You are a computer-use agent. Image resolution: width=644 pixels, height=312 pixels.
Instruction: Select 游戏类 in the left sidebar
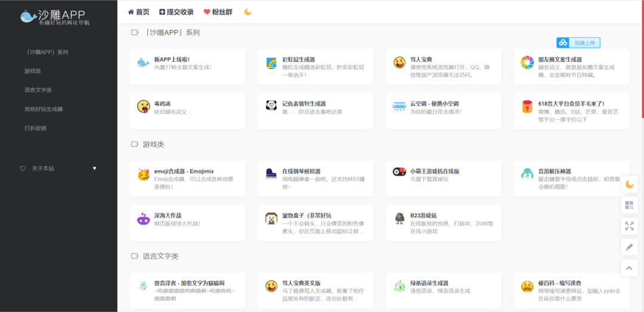(x=33, y=71)
